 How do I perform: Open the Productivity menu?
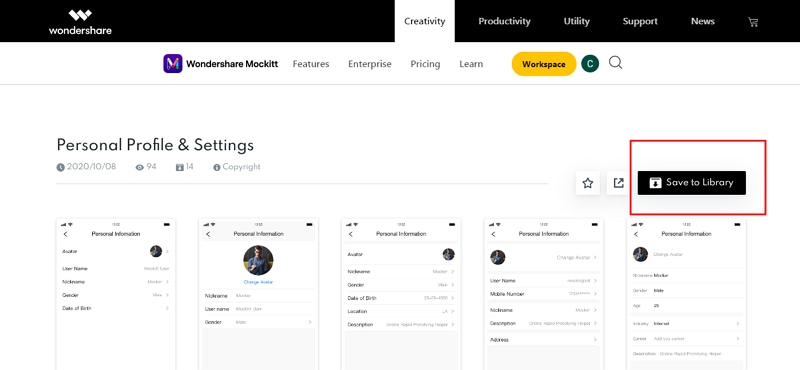click(x=504, y=21)
